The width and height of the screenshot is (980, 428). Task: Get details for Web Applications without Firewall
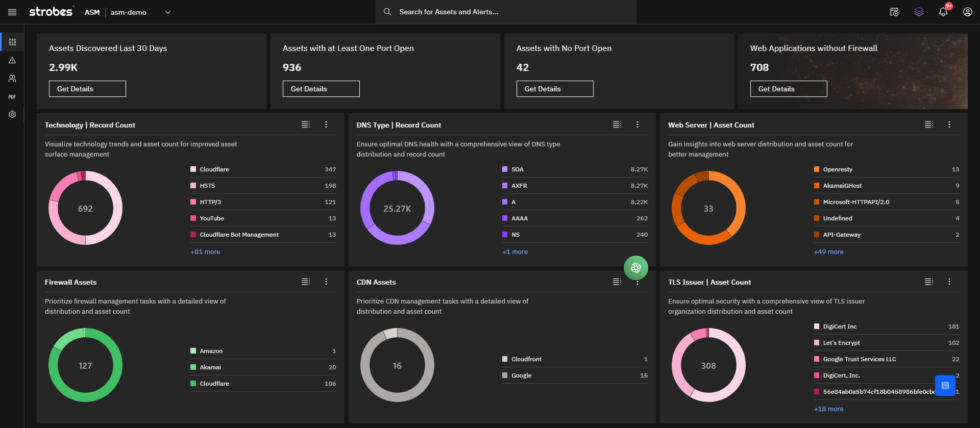788,89
